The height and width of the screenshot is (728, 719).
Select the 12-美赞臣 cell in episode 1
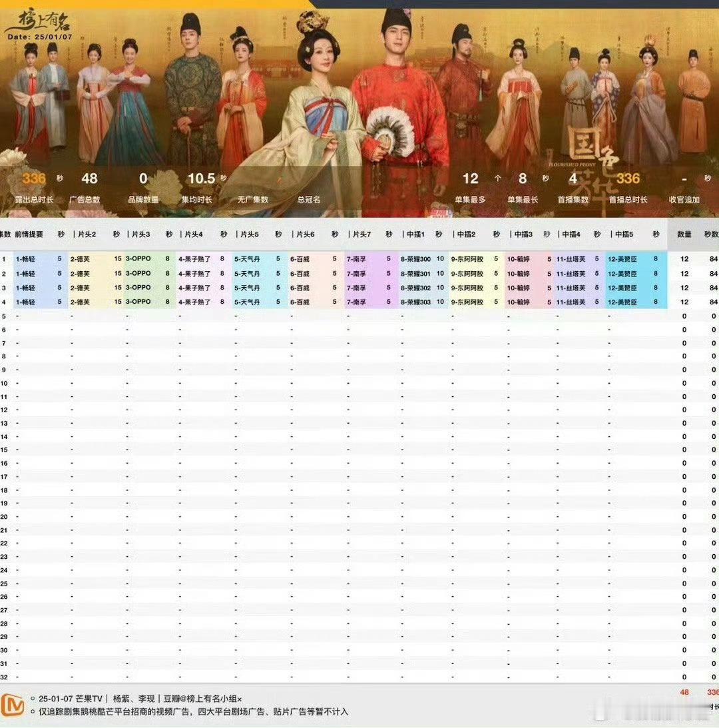622,259
